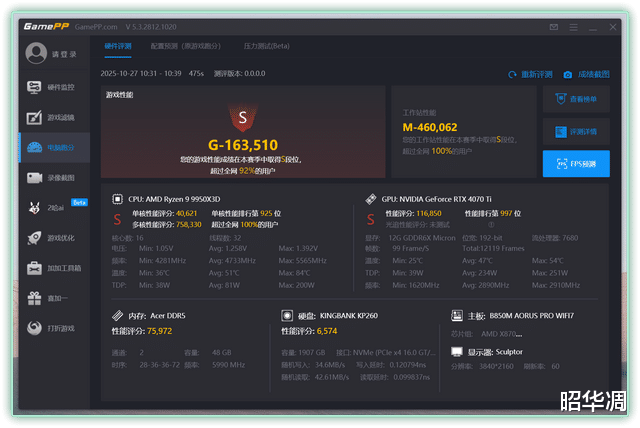Open 打折游戏 discounted games in sidebar
640x428 pixels.
point(54,328)
